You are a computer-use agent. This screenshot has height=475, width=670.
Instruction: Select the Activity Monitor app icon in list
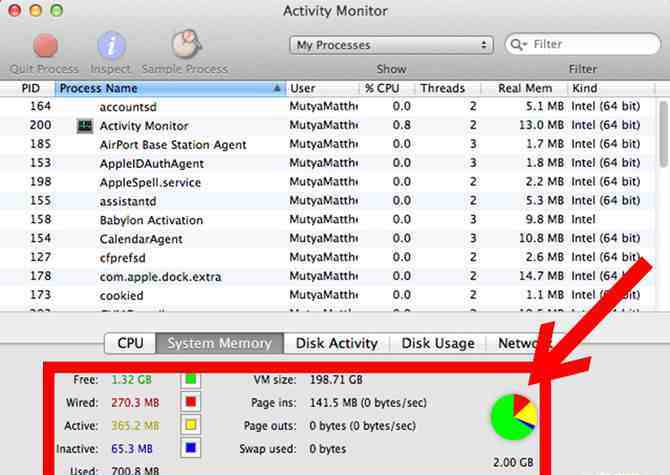[x=85, y=126]
